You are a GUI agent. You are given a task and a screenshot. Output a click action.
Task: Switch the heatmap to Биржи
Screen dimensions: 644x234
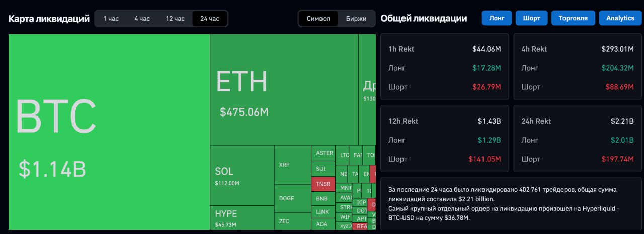tap(356, 19)
